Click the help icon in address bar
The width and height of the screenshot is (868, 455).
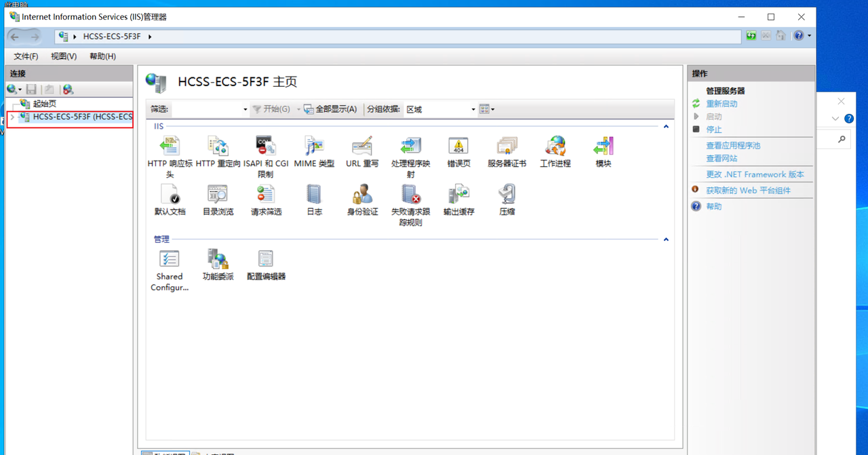point(799,36)
